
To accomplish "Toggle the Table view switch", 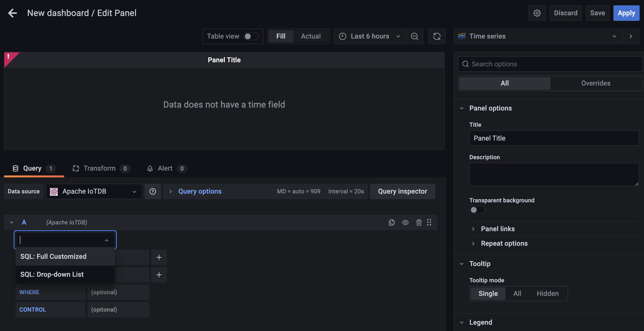I will [x=251, y=37].
